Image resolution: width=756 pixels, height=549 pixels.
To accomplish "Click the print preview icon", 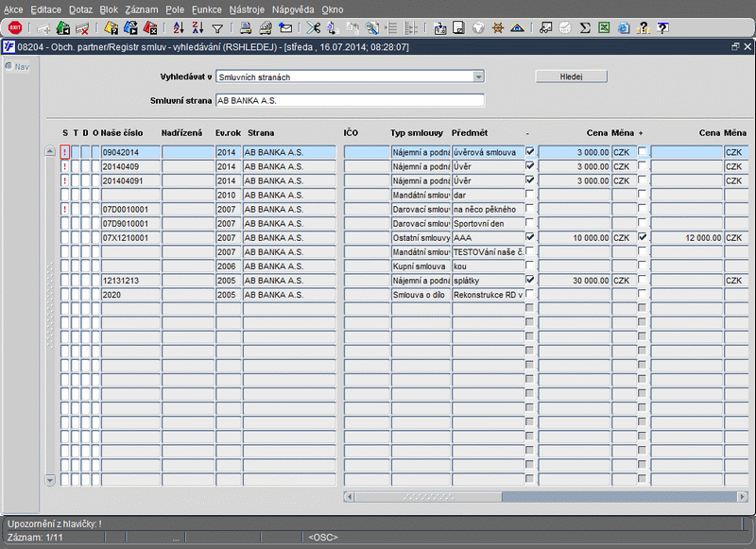I will (x=266, y=28).
